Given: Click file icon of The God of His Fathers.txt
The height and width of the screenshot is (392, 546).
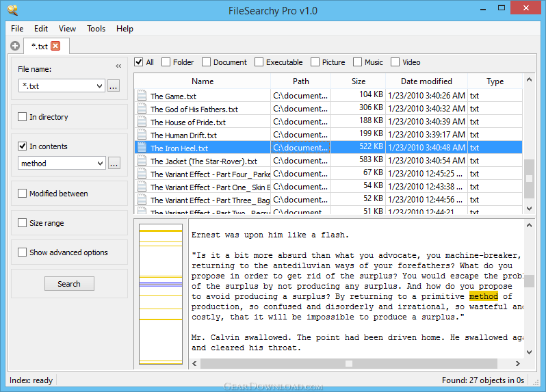Looking at the screenshot, I should point(142,108).
